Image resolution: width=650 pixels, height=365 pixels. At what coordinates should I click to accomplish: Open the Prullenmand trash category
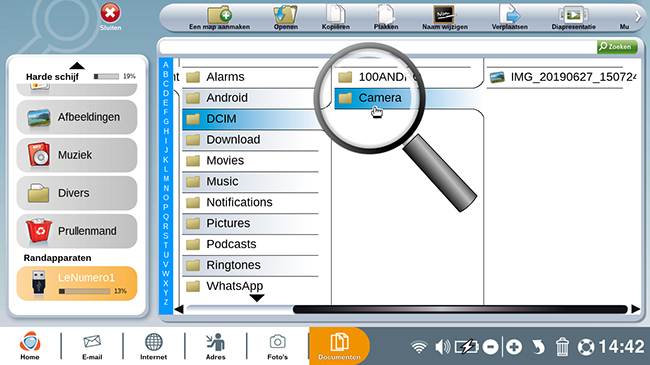tap(77, 231)
